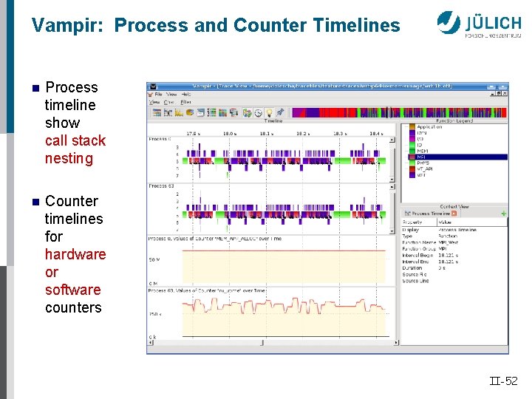Click the trace overview zoom bar
The height and width of the screenshot is (399, 532).
[399, 112]
